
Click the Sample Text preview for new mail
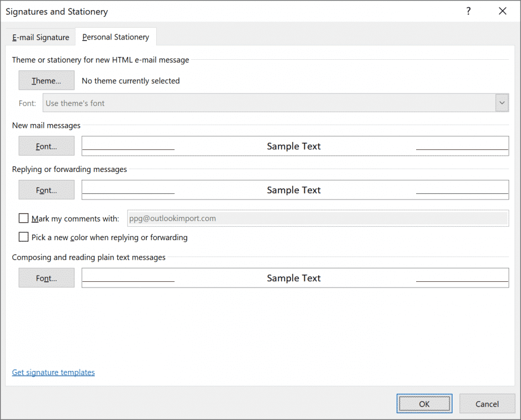294,145
